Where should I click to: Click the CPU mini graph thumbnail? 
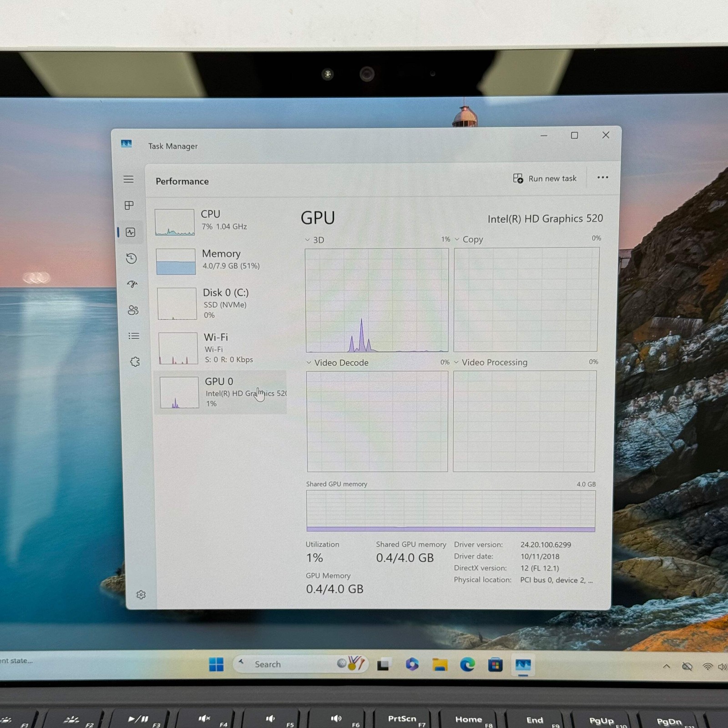click(x=175, y=222)
